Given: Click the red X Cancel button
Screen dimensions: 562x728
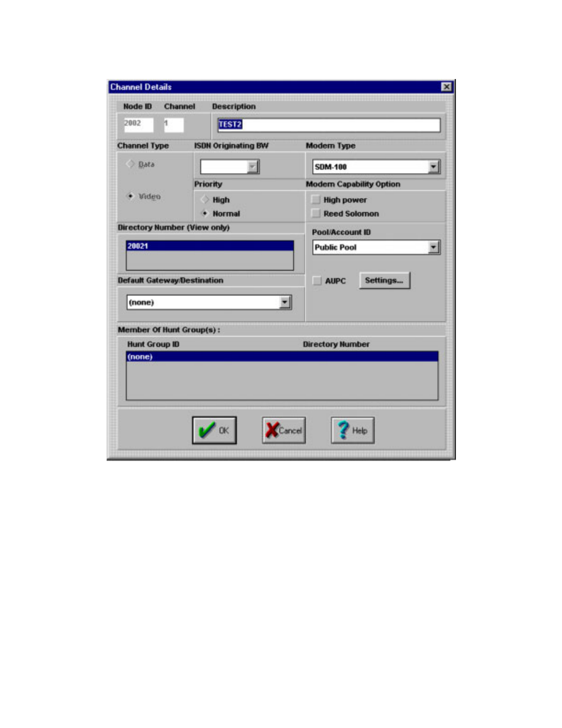Looking at the screenshot, I should (x=284, y=430).
